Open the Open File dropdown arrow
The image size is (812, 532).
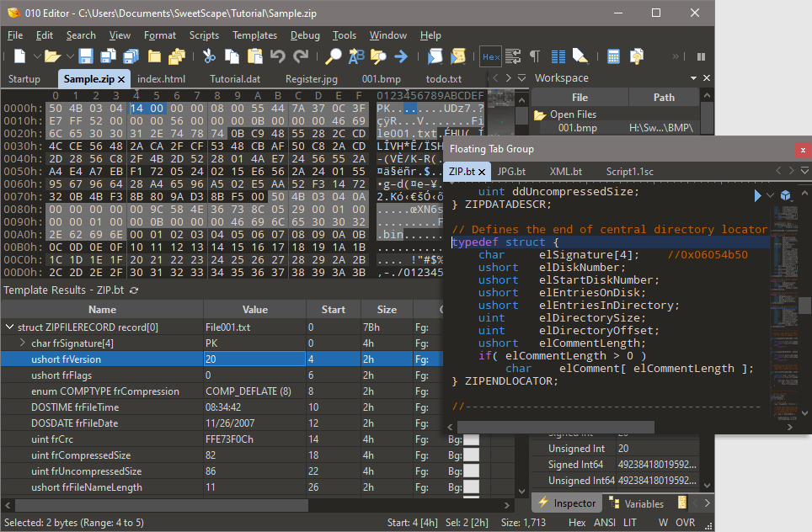point(70,56)
